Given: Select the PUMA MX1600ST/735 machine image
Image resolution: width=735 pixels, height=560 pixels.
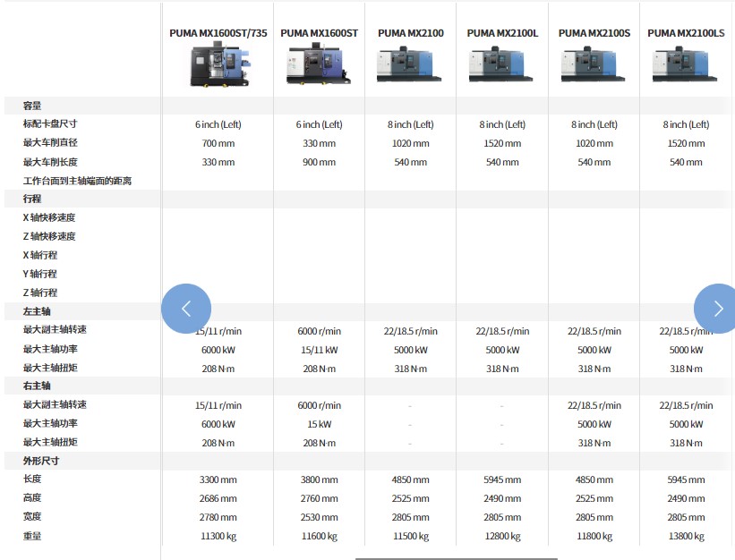Looking at the screenshot, I should pos(219,64).
